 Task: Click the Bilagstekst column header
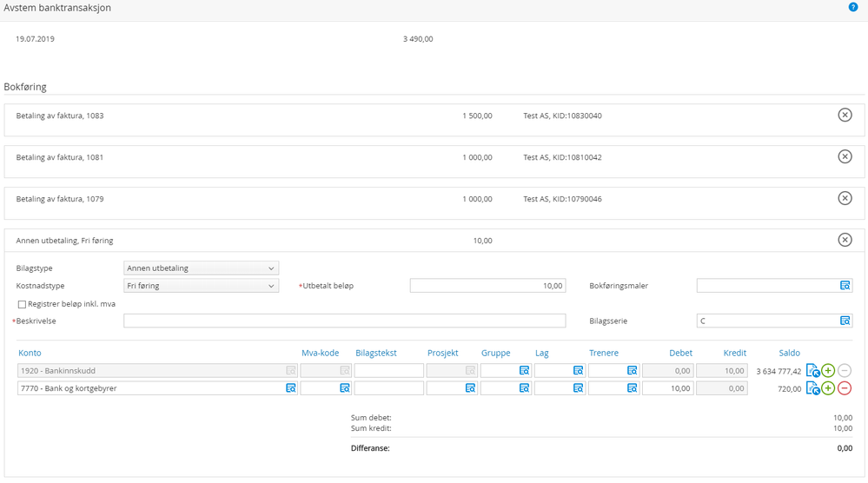(x=376, y=353)
